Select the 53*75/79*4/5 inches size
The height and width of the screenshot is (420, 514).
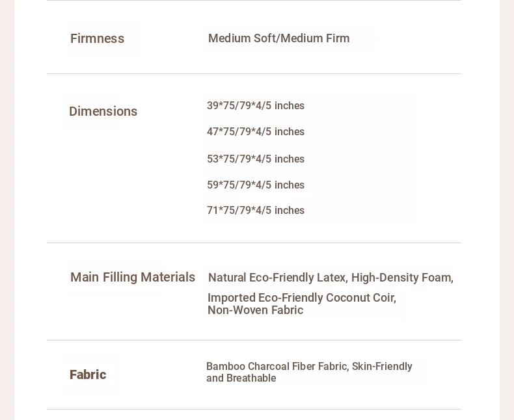pos(256,159)
